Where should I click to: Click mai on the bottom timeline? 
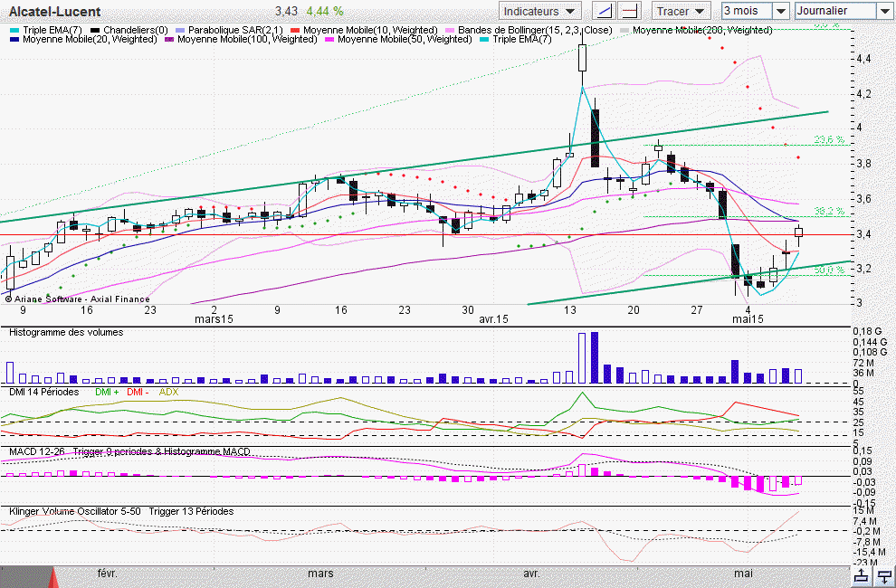pos(743,574)
